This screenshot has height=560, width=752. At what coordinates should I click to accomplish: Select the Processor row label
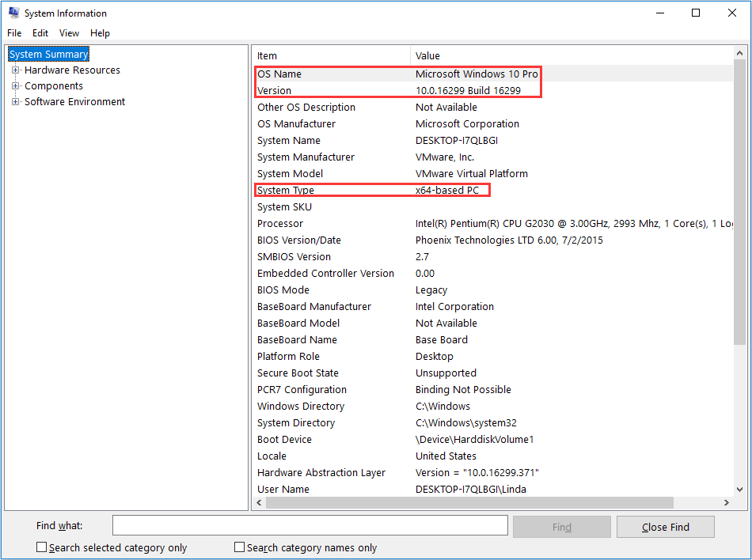tap(280, 223)
